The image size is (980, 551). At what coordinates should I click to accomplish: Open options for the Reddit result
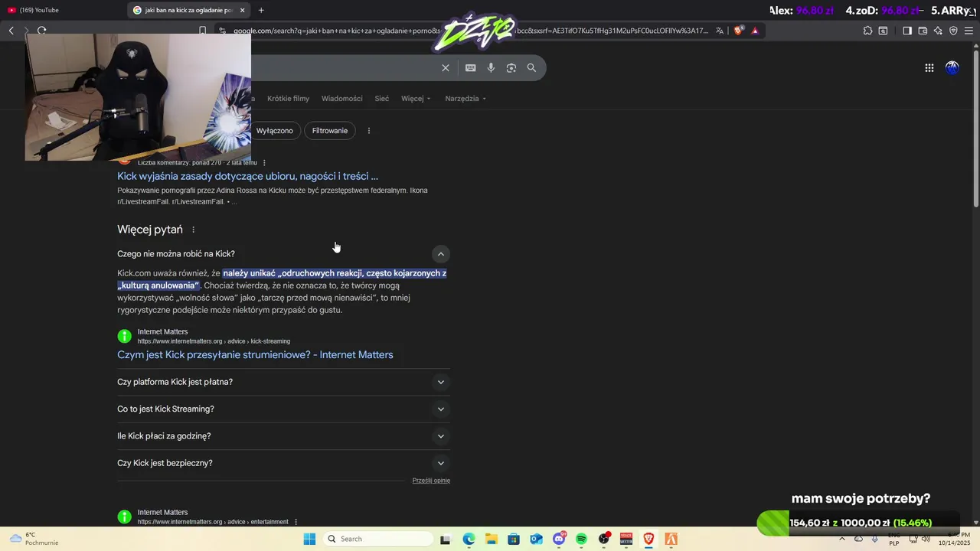(x=264, y=162)
